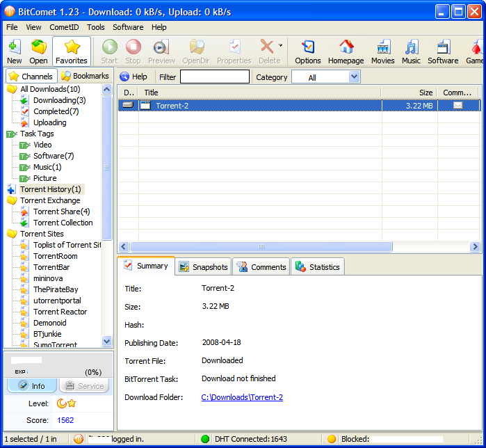Open the Options toolbar icon
This screenshot has width=486, height=448.
point(308,51)
